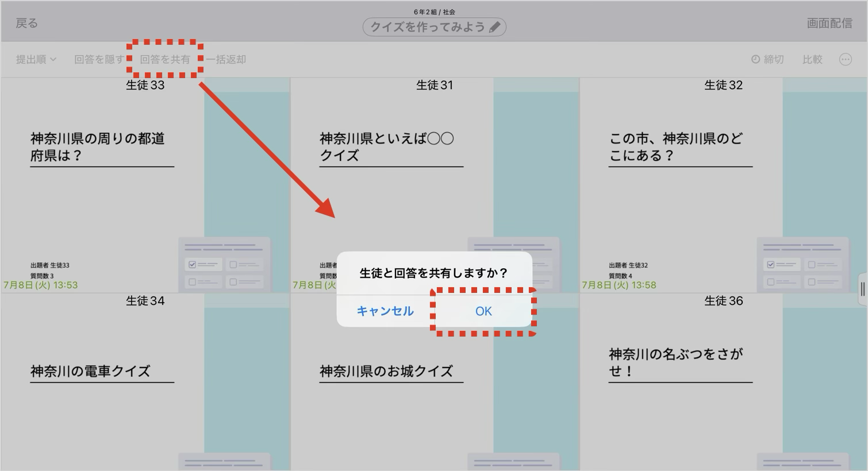Click 回答を隠す toolbar option
Image resolution: width=868 pixels, height=471 pixels.
(x=99, y=59)
